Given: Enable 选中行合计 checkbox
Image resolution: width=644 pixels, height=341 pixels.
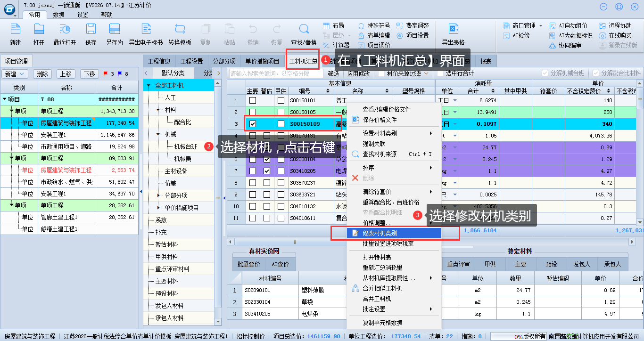Looking at the screenshot, I should 440,73.
